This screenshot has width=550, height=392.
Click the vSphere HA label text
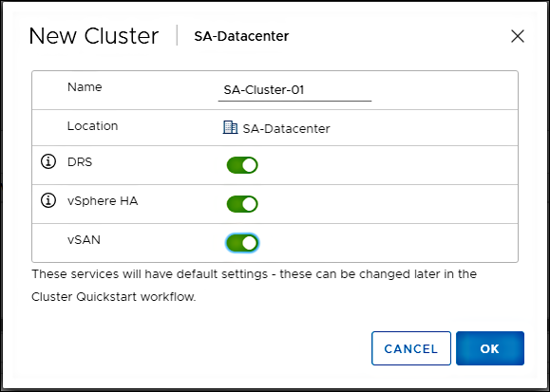coord(103,201)
